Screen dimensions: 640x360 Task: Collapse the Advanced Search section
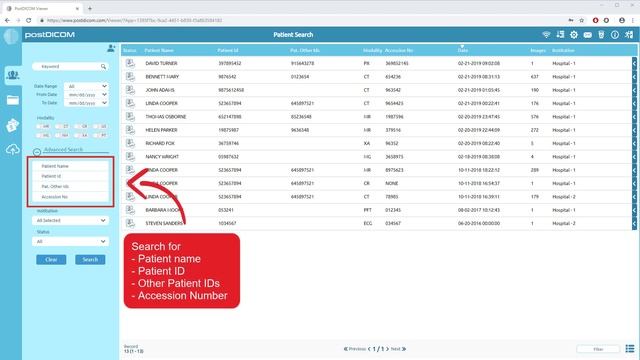pyautogui.click(x=37, y=152)
